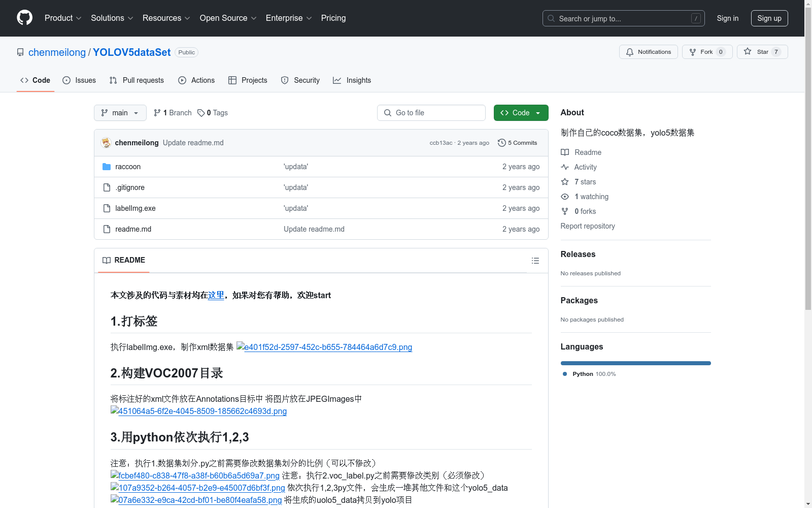The height and width of the screenshot is (508, 812).
Task: Click the Sign up button
Action: pyautogui.click(x=769, y=18)
